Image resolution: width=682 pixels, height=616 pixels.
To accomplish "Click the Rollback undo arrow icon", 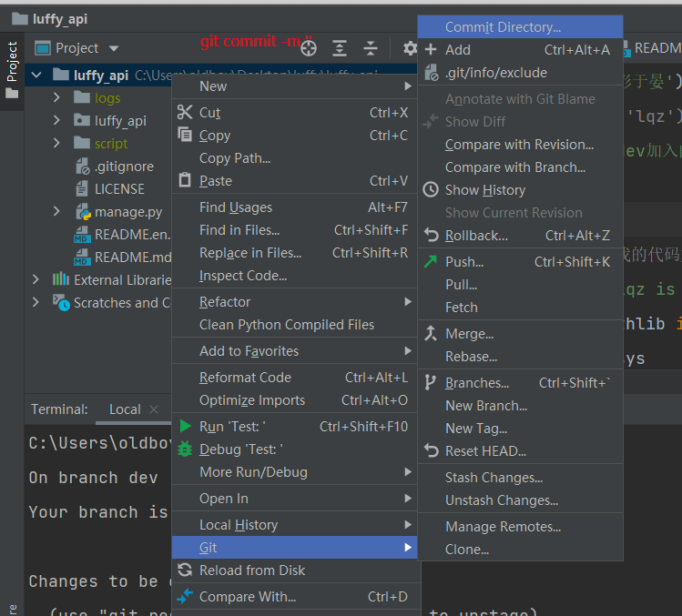I will click(x=431, y=235).
